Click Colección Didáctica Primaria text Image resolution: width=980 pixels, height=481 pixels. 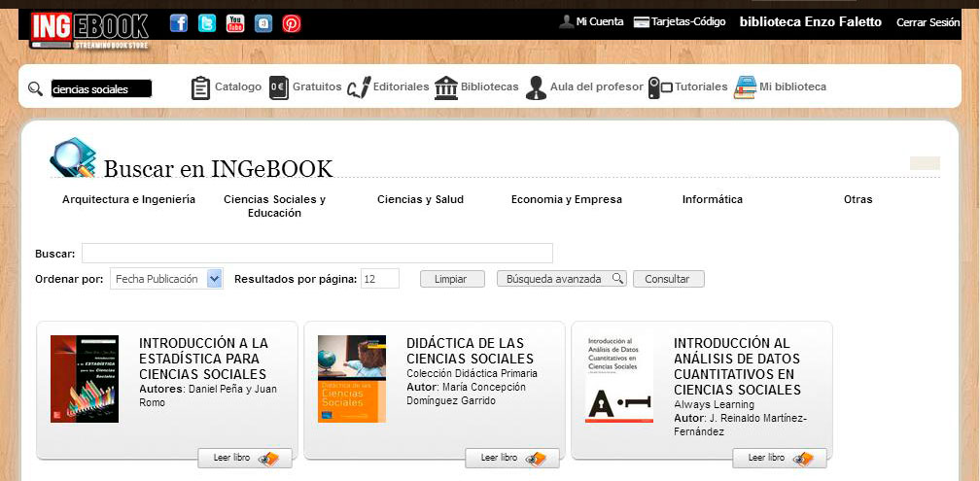(x=472, y=373)
